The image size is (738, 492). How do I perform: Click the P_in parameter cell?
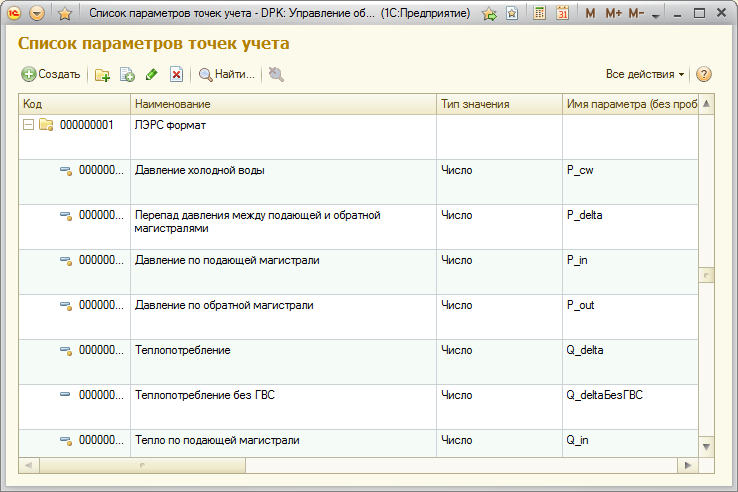pos(630,272)
